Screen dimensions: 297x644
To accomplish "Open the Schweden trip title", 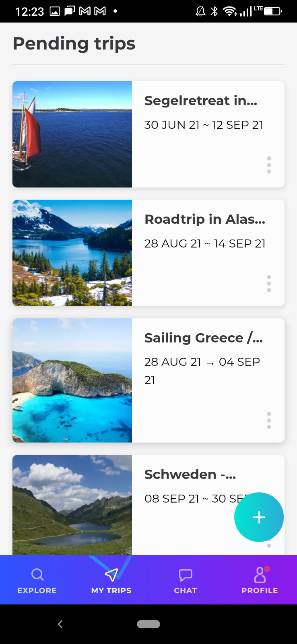I will [190, 475].
